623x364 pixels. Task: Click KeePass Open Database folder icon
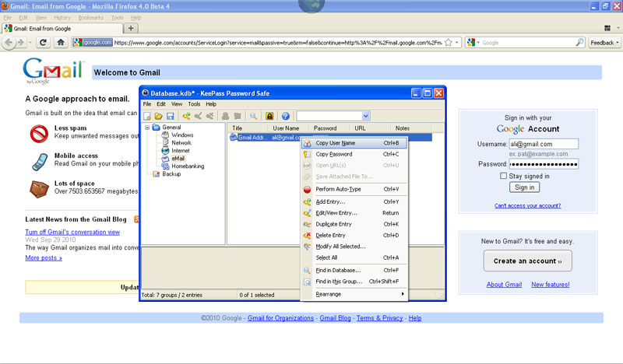[159, 116]
